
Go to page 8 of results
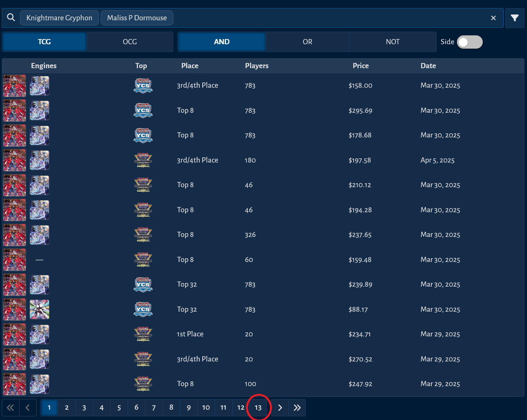[x=171, y=407]
